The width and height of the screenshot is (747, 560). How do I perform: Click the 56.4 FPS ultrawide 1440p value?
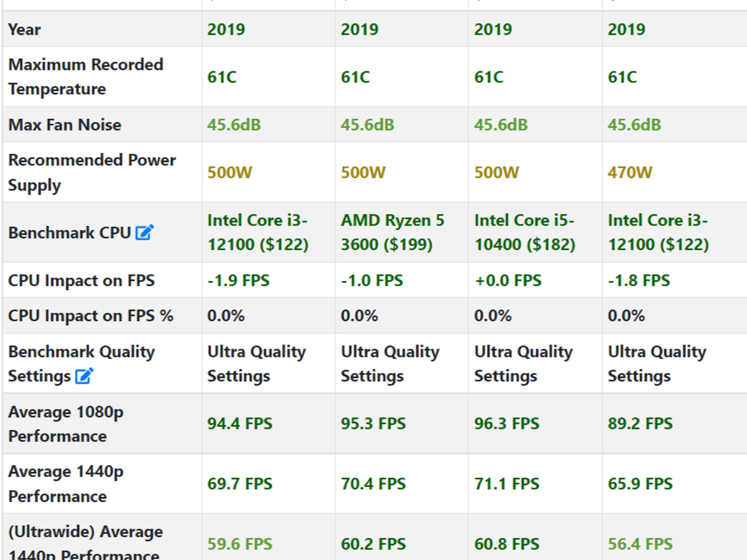[x=640, y=544]
